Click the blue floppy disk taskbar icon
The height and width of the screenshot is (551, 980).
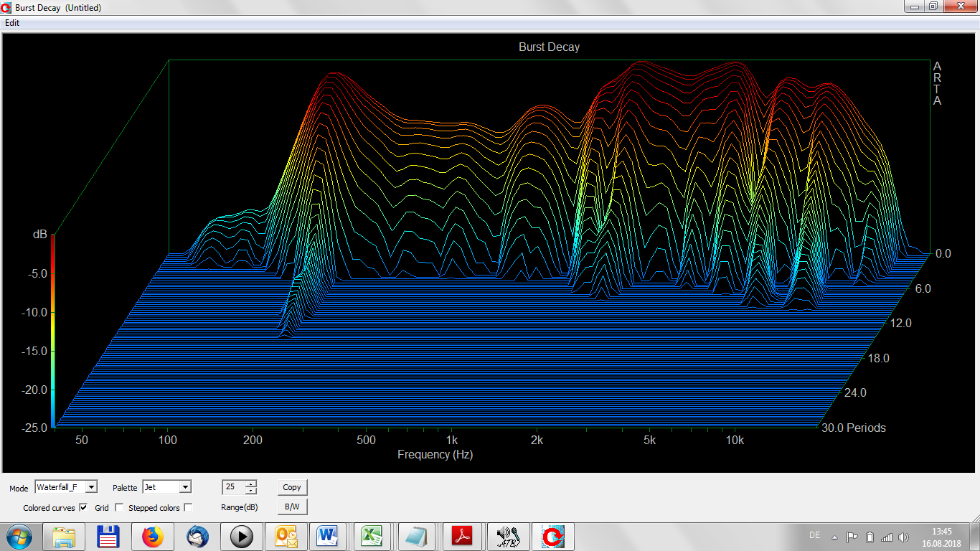click(108, 536)
